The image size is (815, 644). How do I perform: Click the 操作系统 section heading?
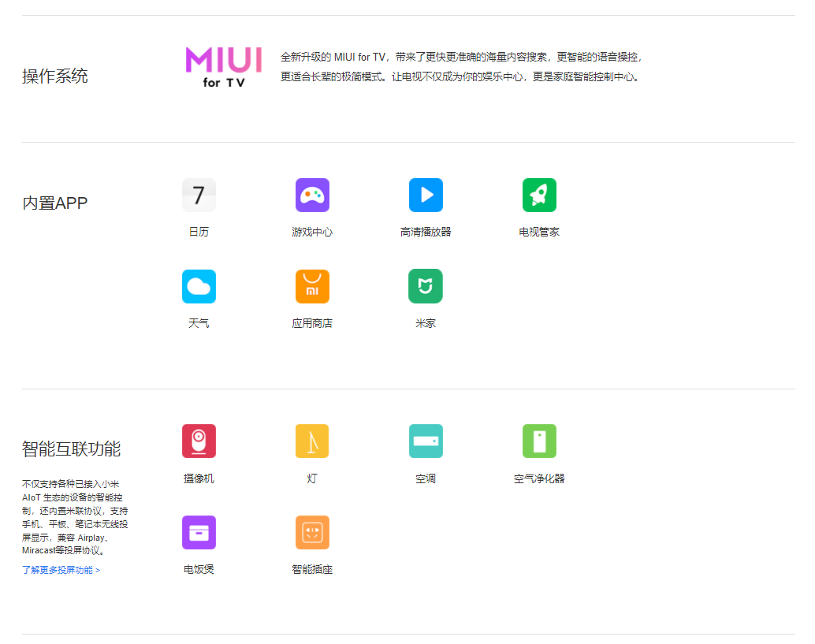55,76
